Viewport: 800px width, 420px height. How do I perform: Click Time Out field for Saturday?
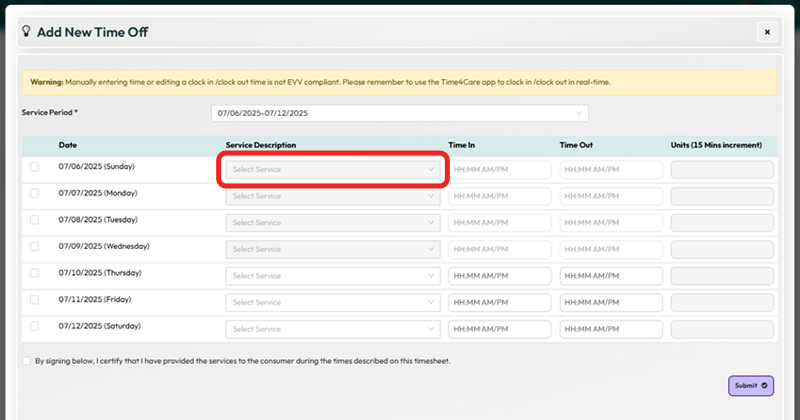(x=610, y=328)
